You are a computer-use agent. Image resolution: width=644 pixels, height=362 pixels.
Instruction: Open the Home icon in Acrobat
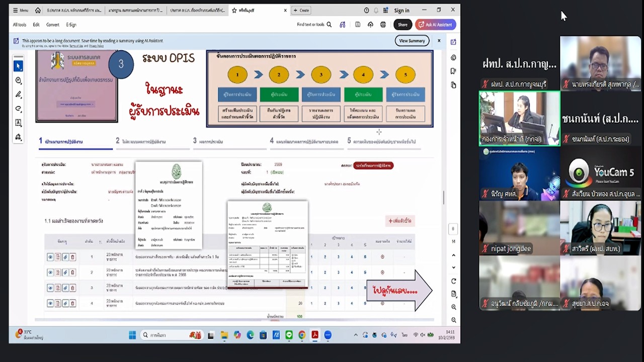tap(38, 10)
